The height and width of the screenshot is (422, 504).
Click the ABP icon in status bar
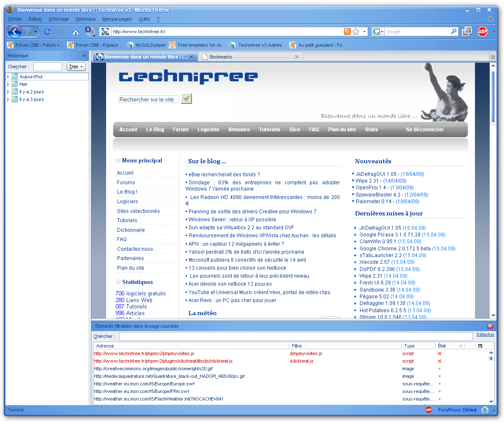point(429,410)
